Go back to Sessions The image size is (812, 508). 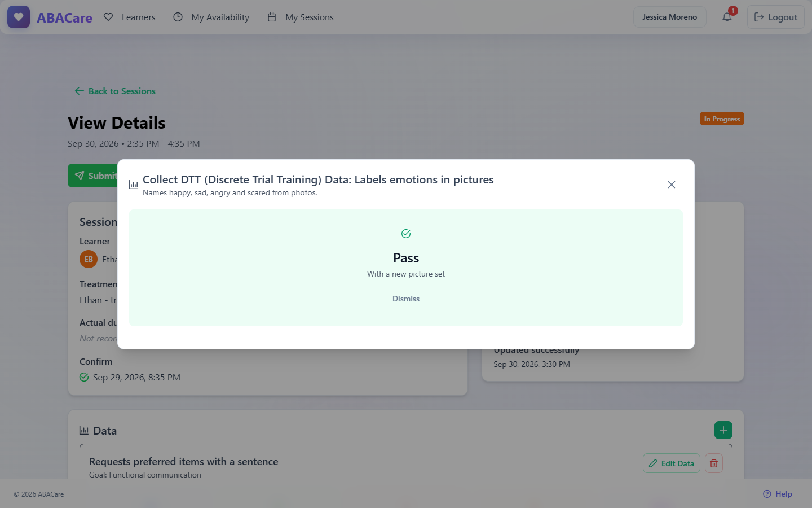[115, 91]
